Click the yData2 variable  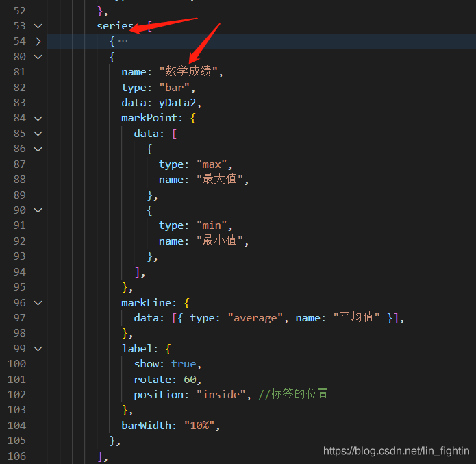coord(177,103)
